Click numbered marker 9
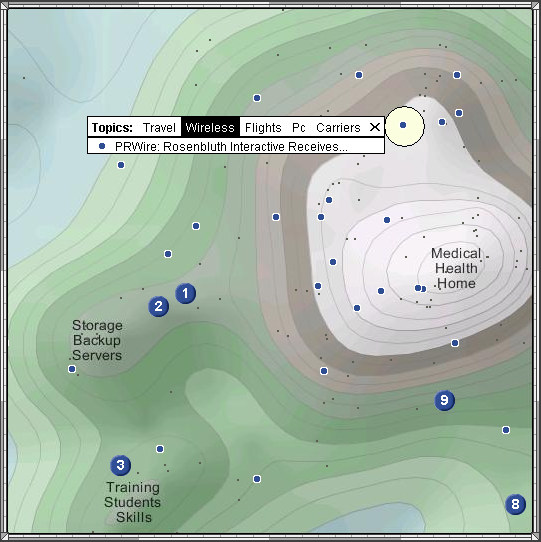This screenshot has height=542, width=541. coord(445,400)
